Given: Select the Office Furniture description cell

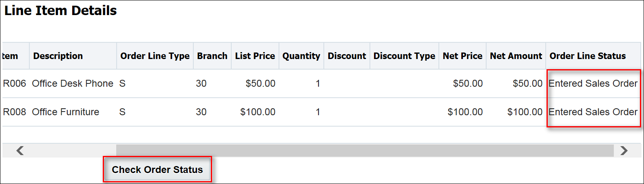Looking at the screenshot, I should [x=66, y=112].
